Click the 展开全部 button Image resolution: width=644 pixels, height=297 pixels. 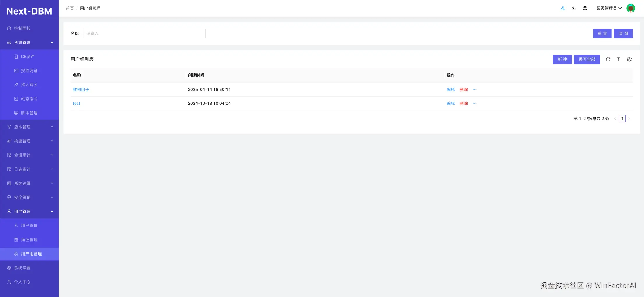[x=587, y=59]
